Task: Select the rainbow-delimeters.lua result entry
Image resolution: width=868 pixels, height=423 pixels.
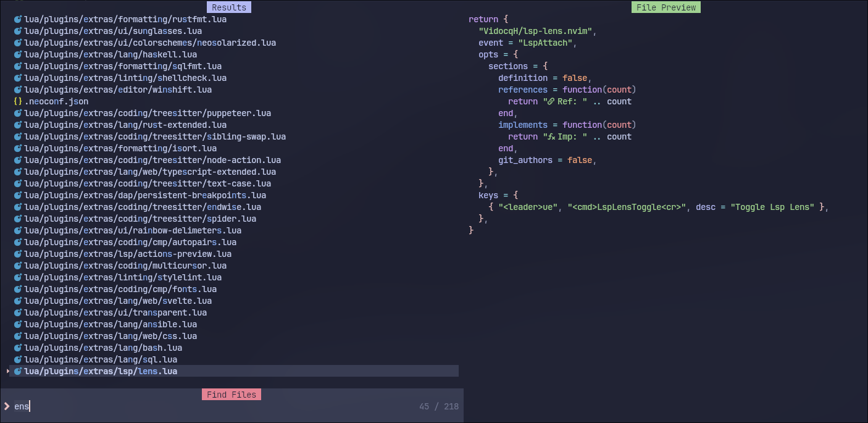Action: point(131,230)
